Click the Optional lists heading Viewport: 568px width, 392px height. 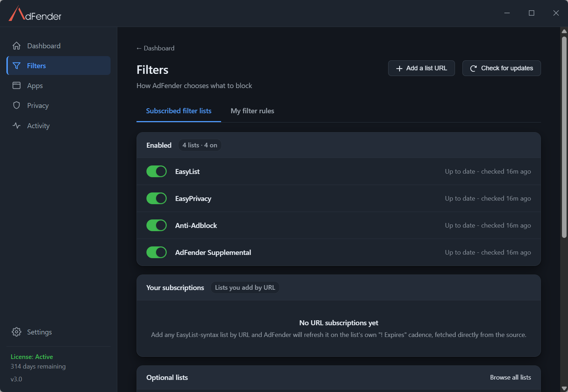(x=167, y=377)
